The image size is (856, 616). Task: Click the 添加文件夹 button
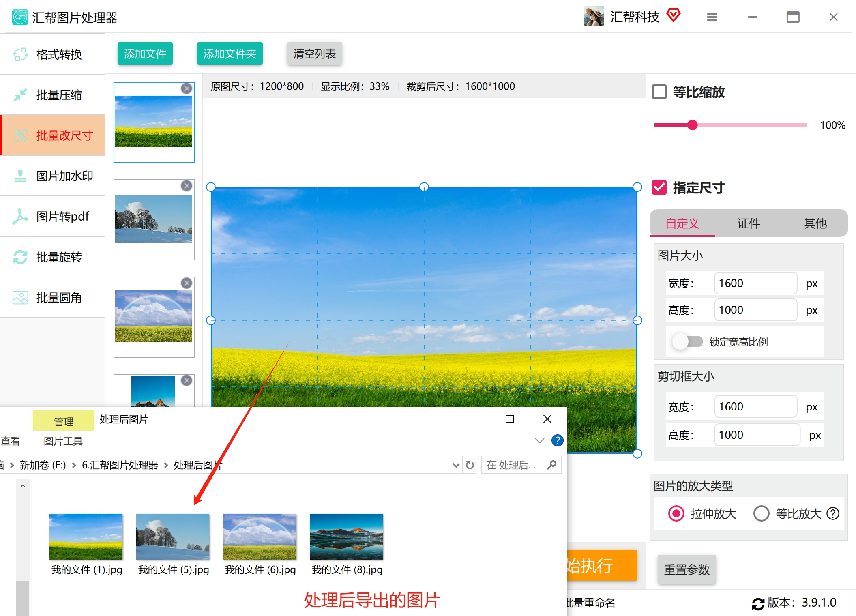click(x=230, y=54)
